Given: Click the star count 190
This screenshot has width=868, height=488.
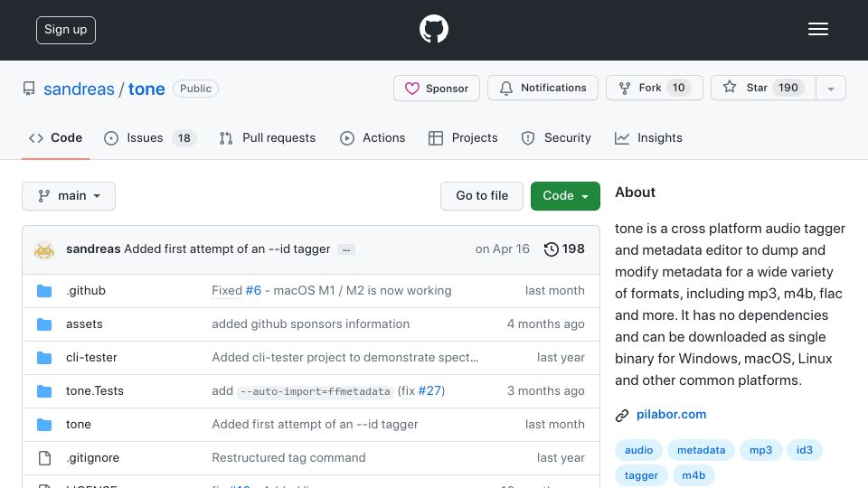Looking at the screenshot, I should (x=788, y=88).
